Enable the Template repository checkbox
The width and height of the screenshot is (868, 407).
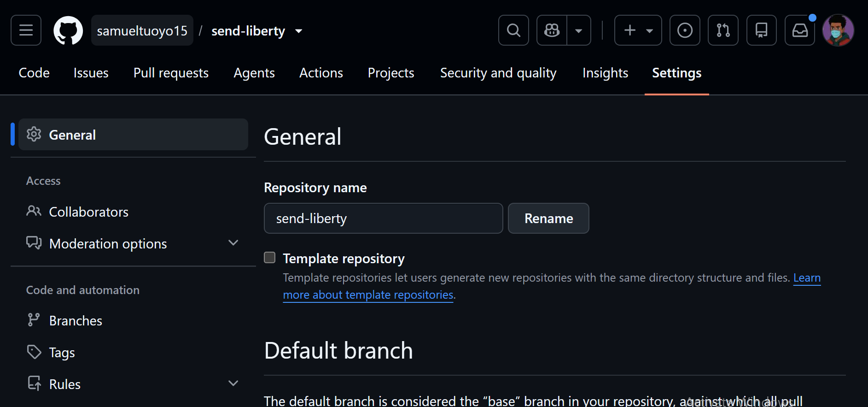(270, 258)
